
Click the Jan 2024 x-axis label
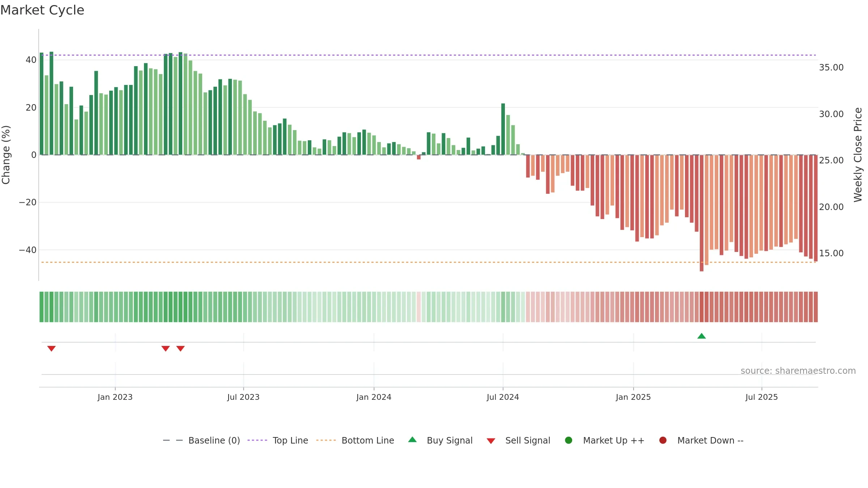pos(374,397)
